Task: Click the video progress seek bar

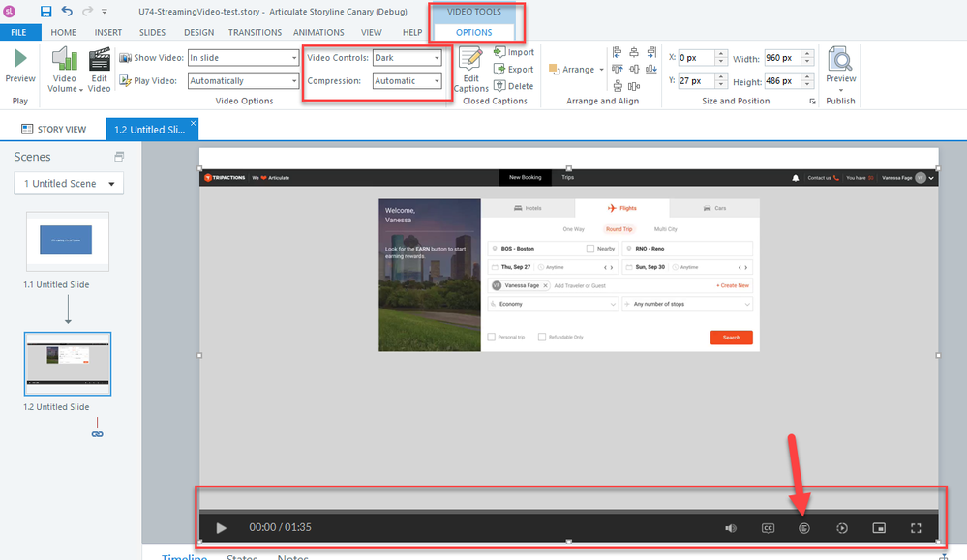Action: [568, 510]
